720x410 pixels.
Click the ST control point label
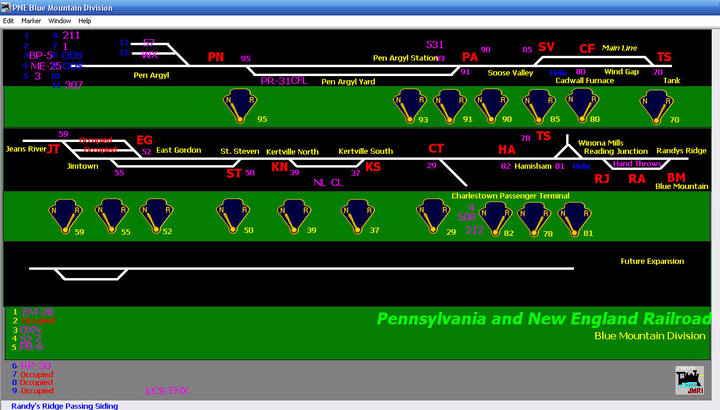pos(234,174)
